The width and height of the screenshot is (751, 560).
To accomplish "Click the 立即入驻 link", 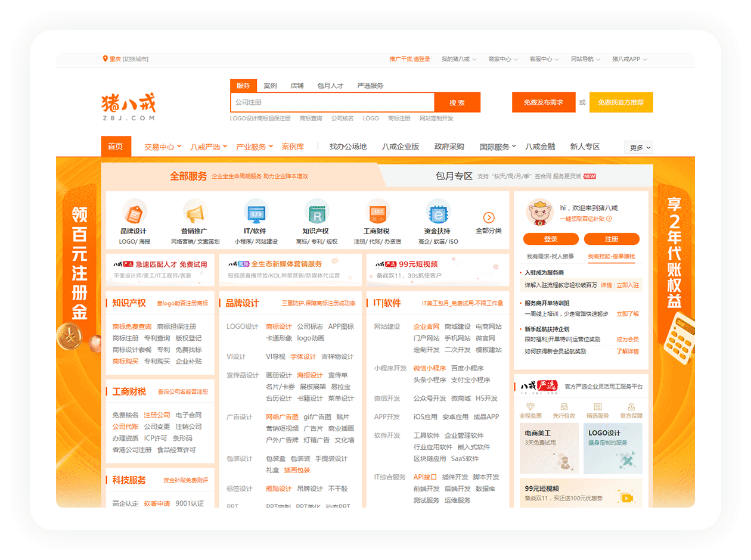I will [x=628, y=285].
